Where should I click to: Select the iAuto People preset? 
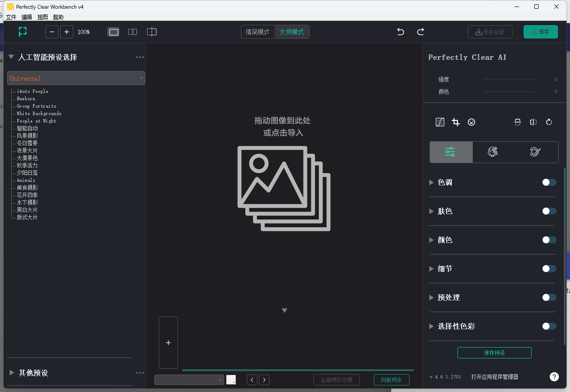click(33, 91)
